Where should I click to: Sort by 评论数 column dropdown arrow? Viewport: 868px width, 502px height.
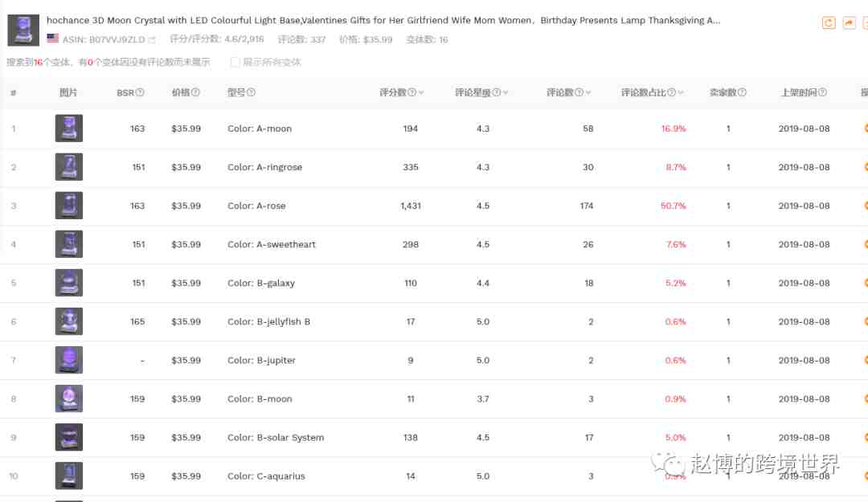(x=588, y=93)
